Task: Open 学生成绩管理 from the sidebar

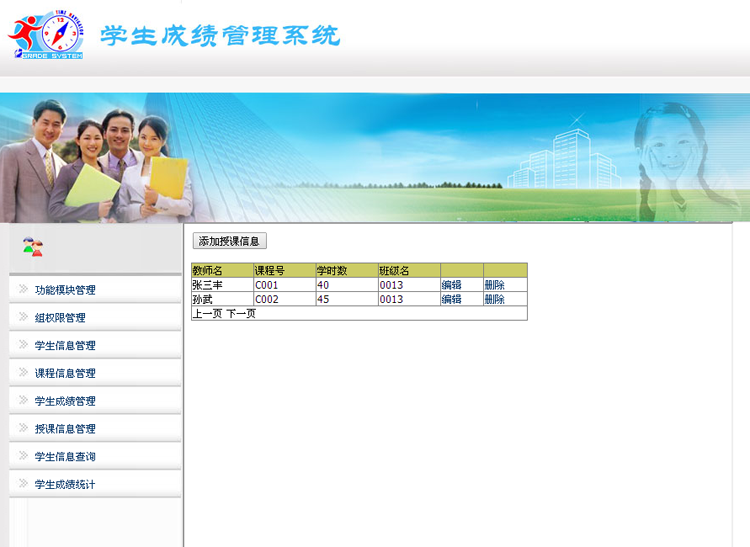Action: click(x=65, y=401)
